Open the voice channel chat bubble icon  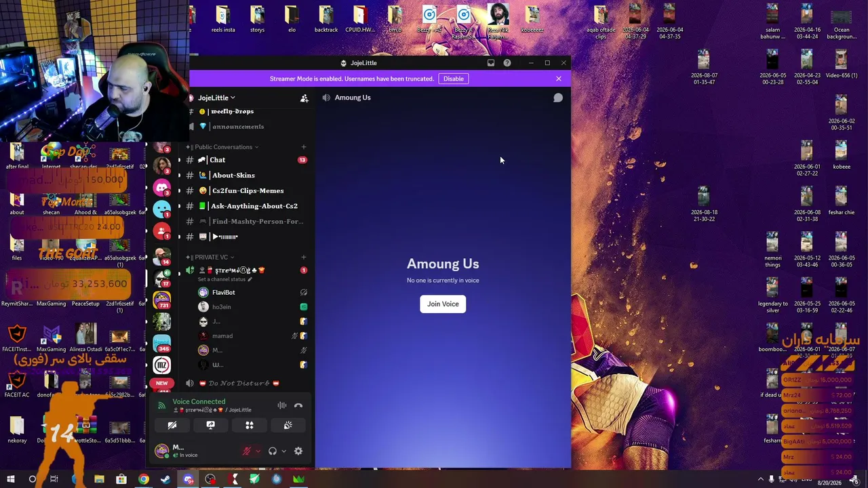(558, 98)
